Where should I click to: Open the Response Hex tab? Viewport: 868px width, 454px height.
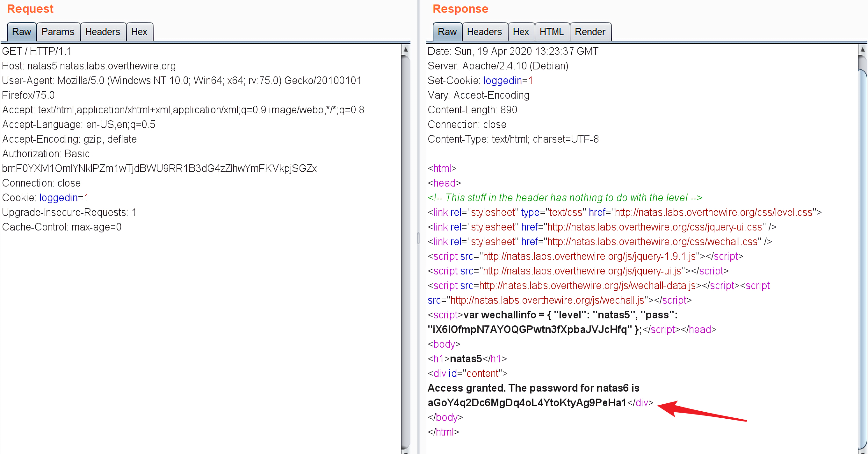[521, 32]
